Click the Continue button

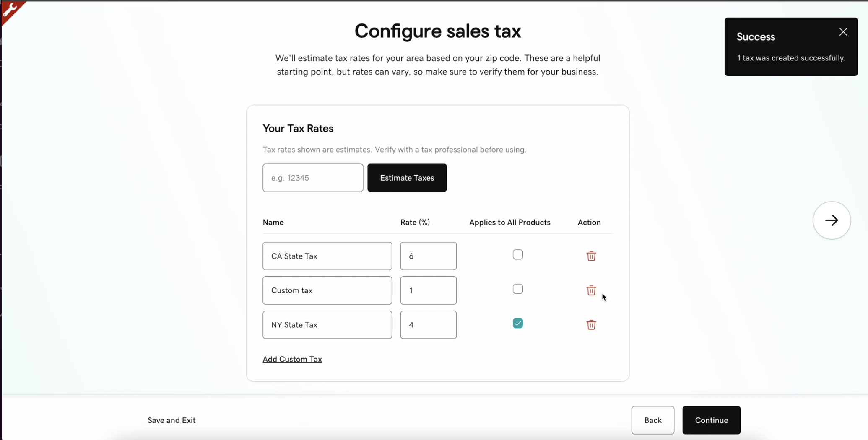pos(711,420)
